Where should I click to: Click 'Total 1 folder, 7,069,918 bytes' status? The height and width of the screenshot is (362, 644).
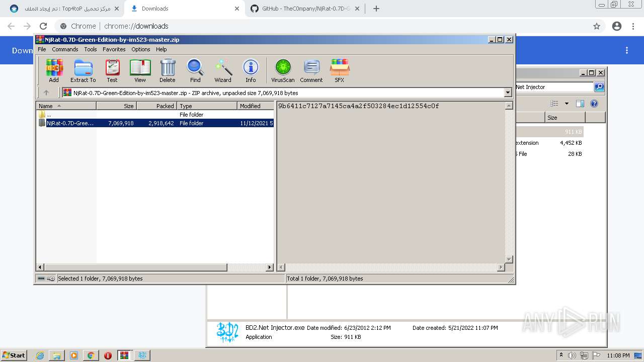tap(325, 279)
